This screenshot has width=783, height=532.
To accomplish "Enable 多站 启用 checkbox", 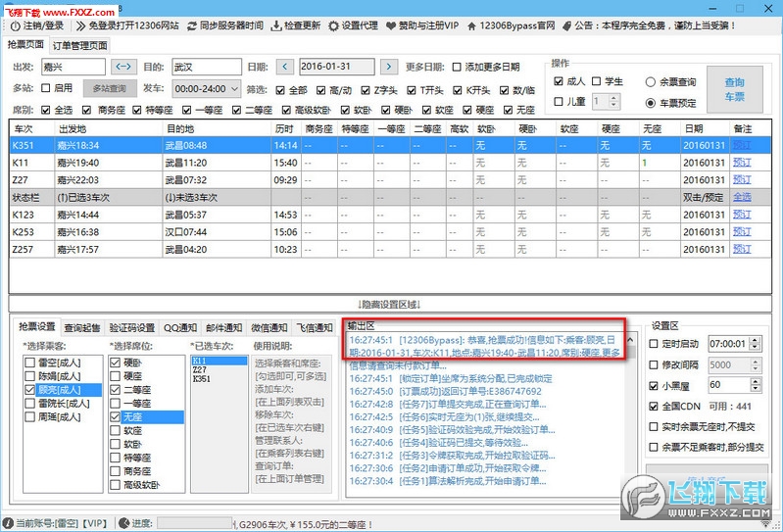I will 46,88.
